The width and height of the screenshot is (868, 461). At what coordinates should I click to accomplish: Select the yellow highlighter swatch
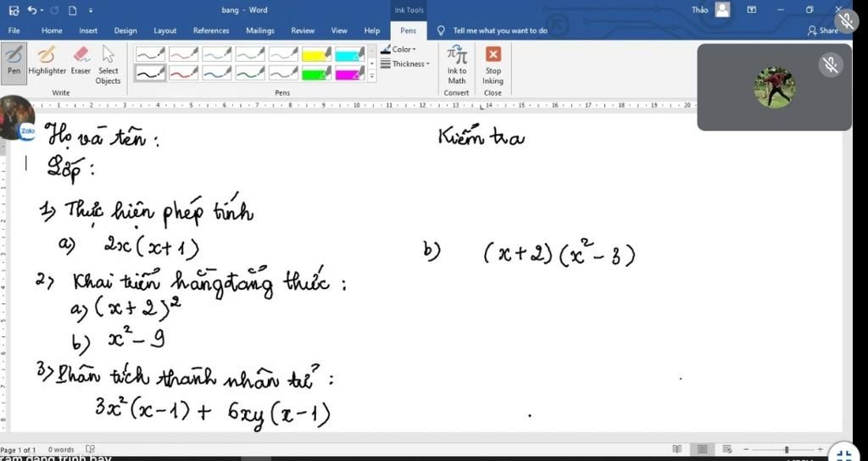coord(317,53)
